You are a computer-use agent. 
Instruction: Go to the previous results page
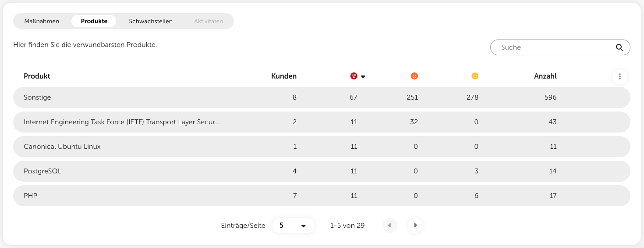point(390,226)
